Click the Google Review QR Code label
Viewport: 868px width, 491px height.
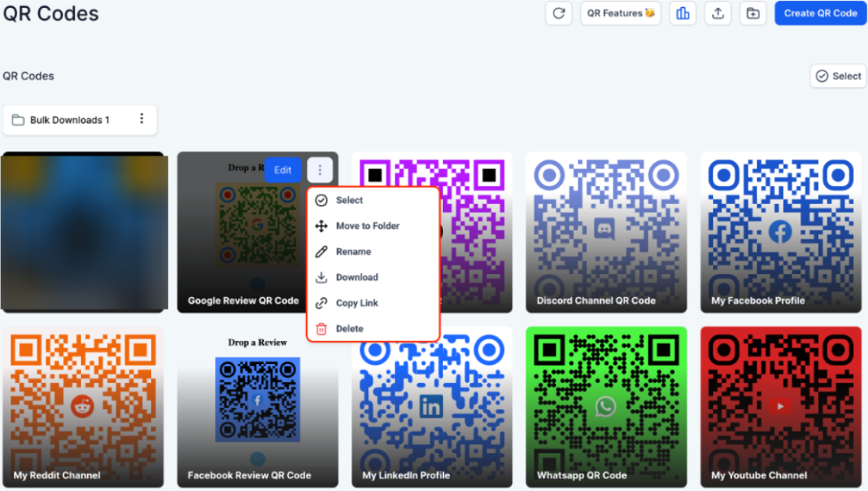point(243,300)
